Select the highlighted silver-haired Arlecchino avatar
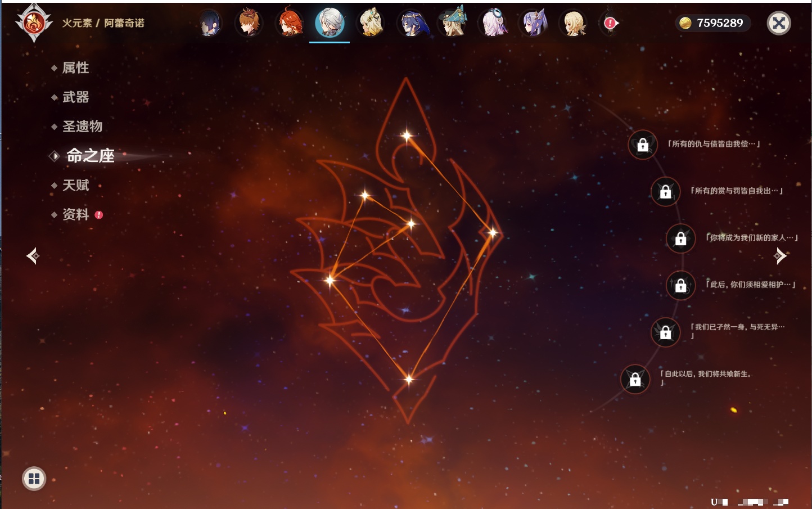The image size is (812, 509). pos(330,23)
